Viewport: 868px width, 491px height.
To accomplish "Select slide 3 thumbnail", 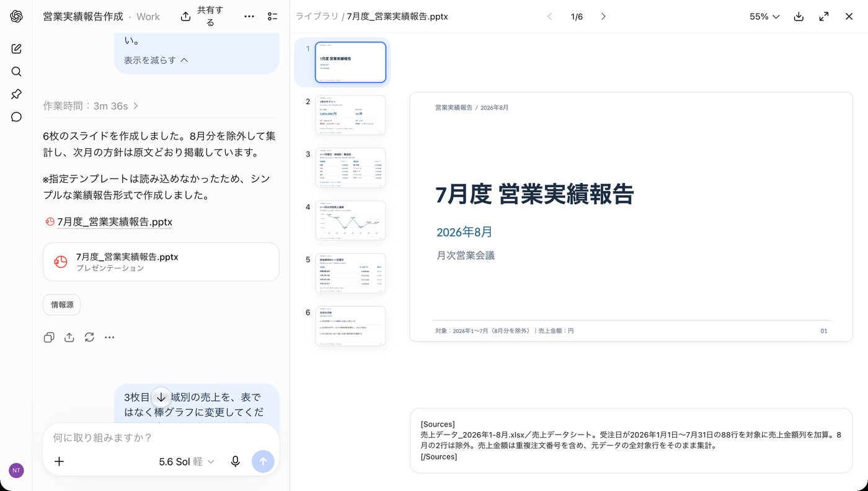I will tap(350, 167).
